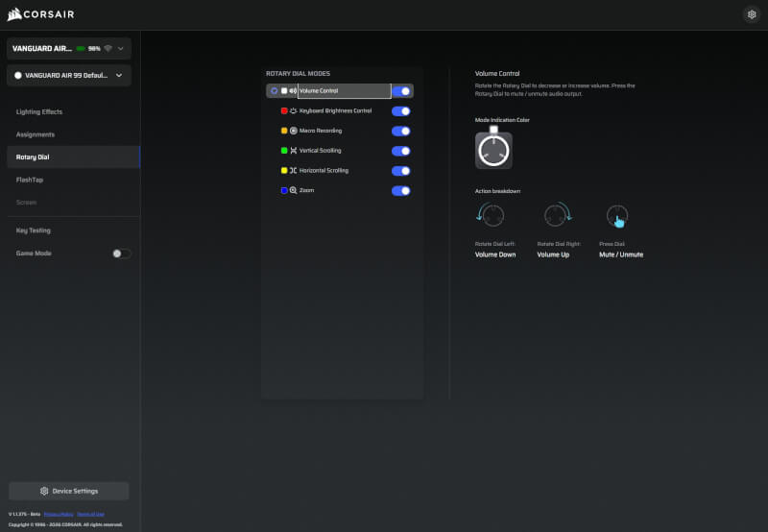Image resolution: width=768 pixels, height=532 pixels.
Task: Click the Volume Down action text
Action: 495,254
